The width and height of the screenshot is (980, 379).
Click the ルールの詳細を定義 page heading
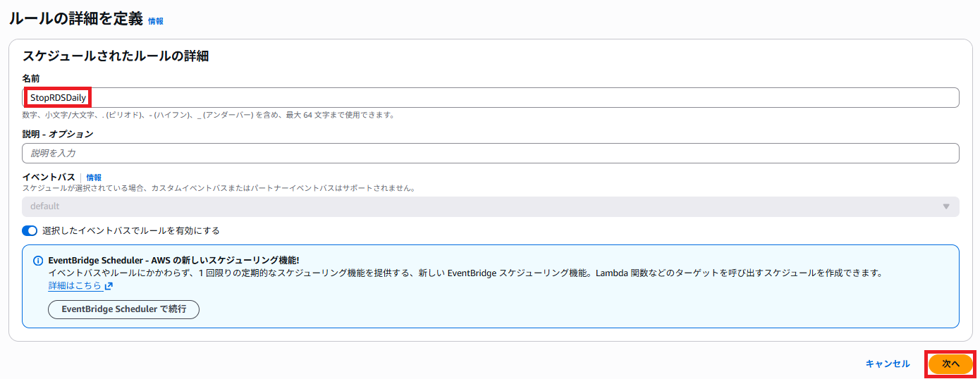click(75, 19)
